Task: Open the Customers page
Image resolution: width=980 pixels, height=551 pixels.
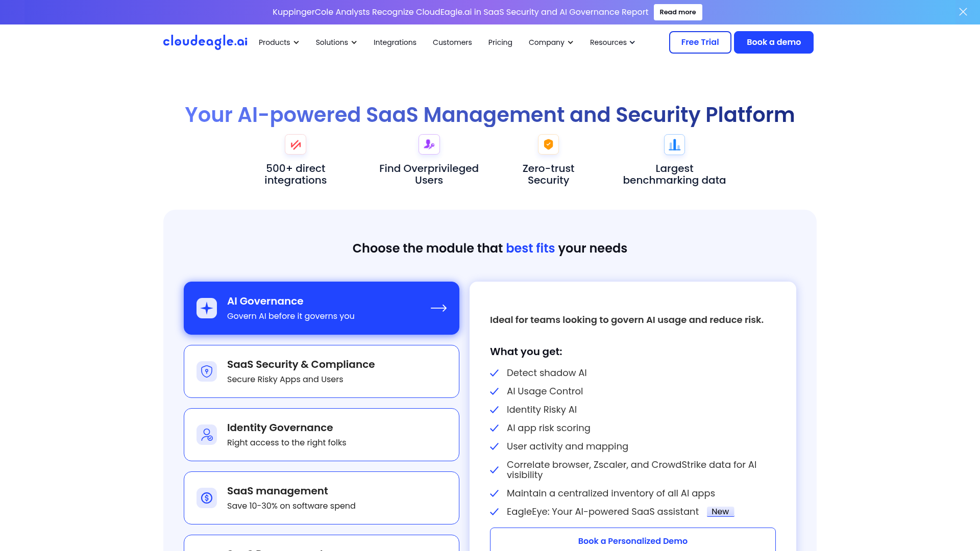Action: click(x=452, y=42)
